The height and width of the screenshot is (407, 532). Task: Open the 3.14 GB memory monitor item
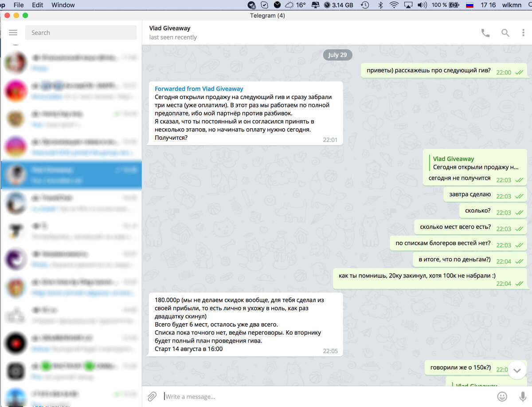(339, 5)
